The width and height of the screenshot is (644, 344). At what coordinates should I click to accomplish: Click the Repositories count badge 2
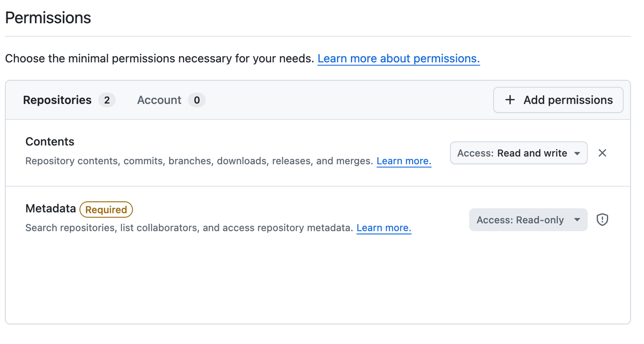[107, 100]
